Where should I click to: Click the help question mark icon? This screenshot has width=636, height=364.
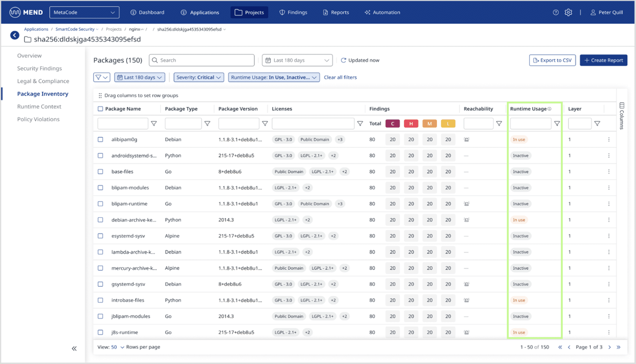(x=556, y=12)
